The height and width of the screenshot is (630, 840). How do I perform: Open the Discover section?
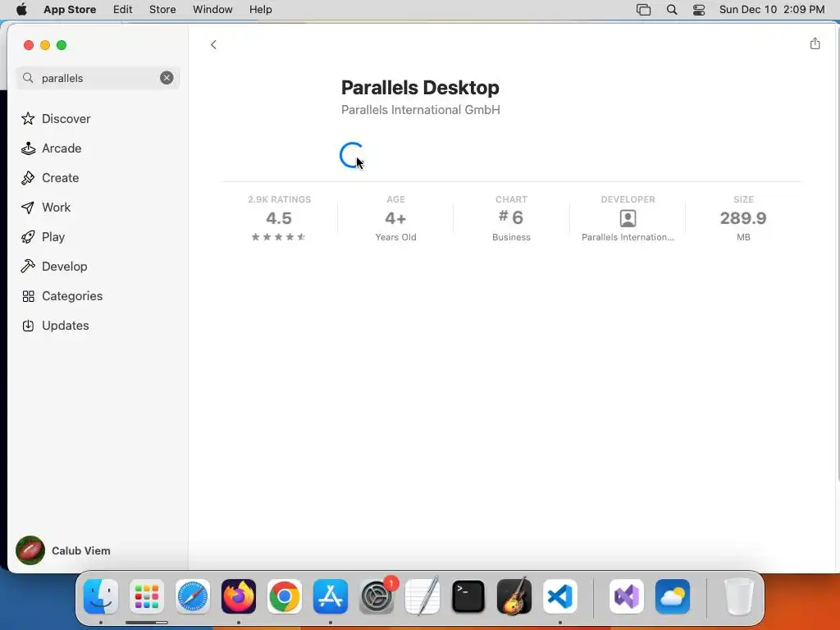tap(56, 118)
